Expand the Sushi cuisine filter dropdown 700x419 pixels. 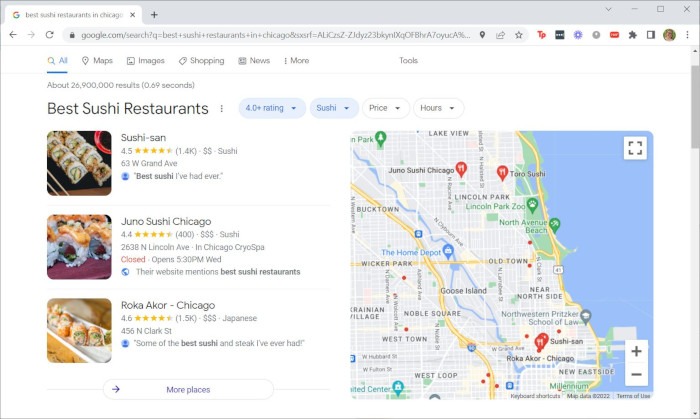pos(334,108)
